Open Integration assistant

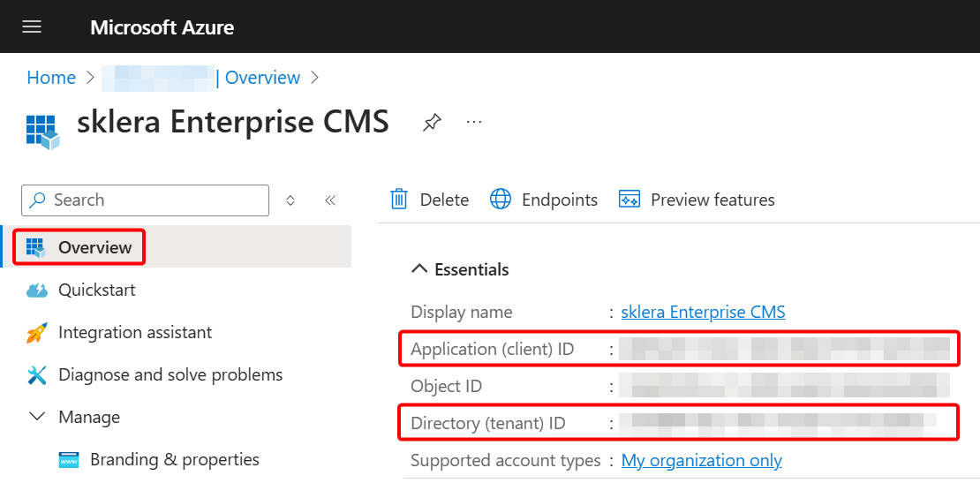click(135, 332)
